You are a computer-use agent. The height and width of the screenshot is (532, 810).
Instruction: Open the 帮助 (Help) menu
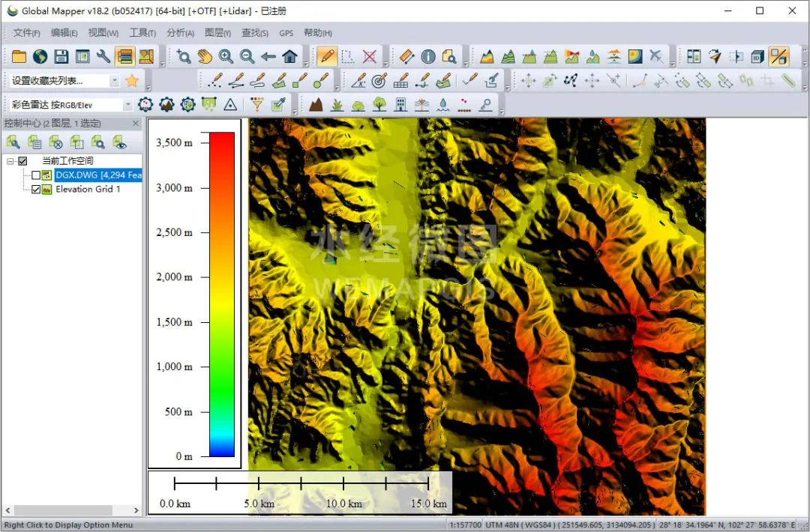click(318, 33)
